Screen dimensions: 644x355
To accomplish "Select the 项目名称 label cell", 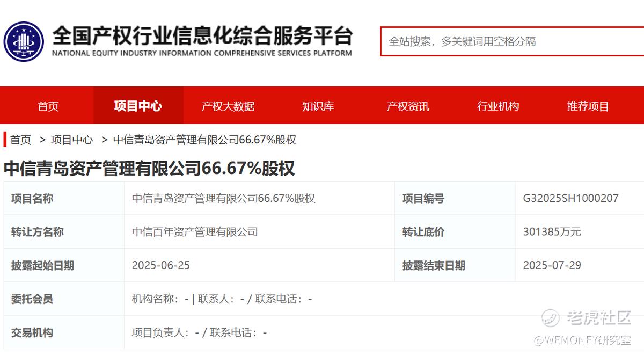I will [64, 198].
